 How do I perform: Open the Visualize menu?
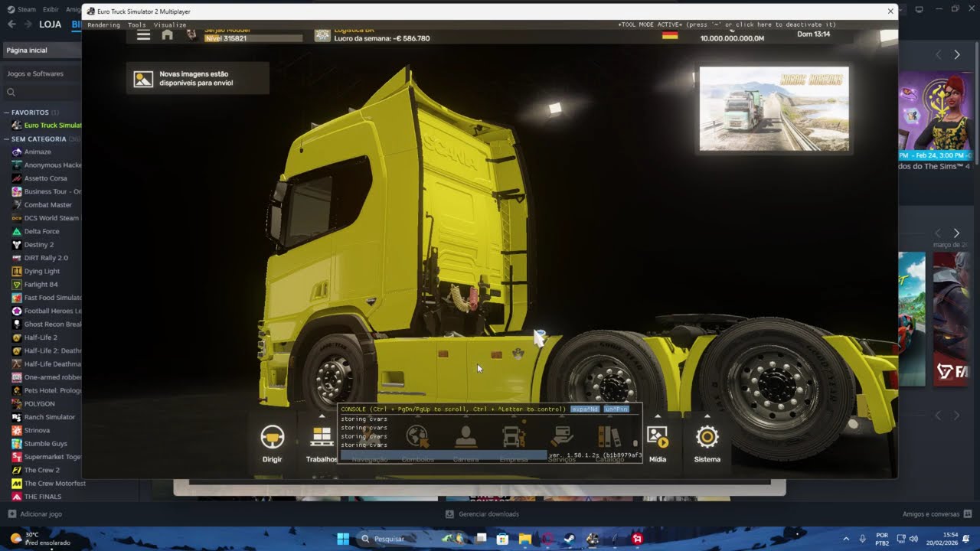170,24
